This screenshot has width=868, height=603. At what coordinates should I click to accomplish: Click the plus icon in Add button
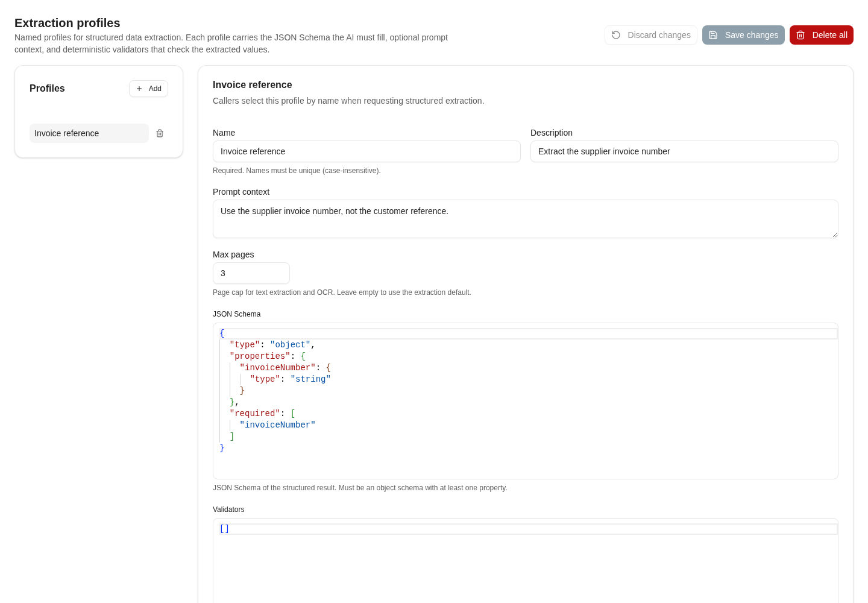[139, 89]
